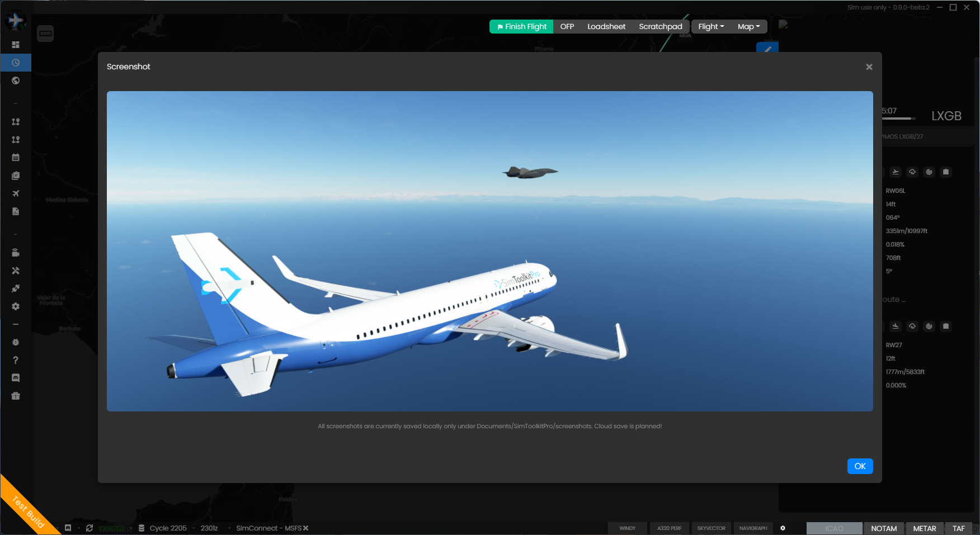Click the sync refresh icon in status bar

click(89, 528)
